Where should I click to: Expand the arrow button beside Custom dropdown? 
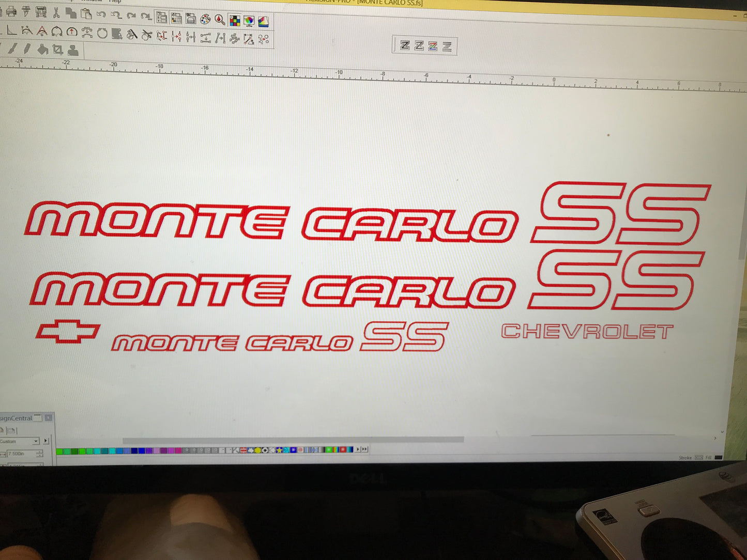click(46, 441)
